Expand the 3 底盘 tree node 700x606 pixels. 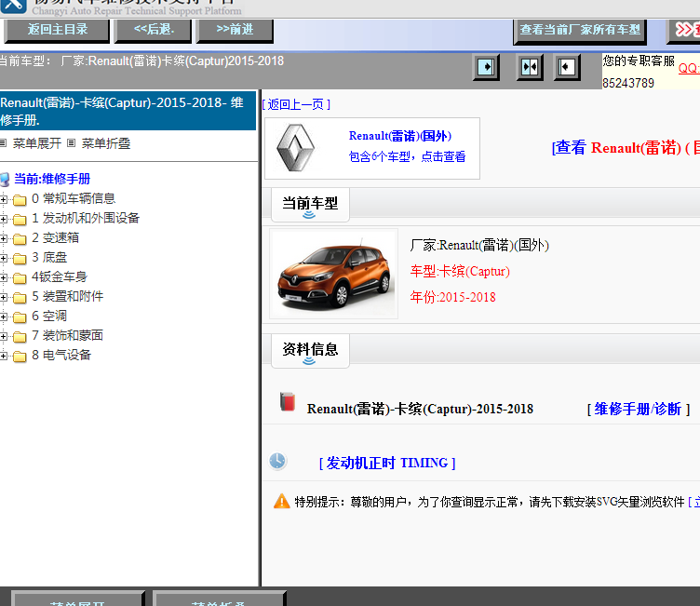(x=4, y=258)
